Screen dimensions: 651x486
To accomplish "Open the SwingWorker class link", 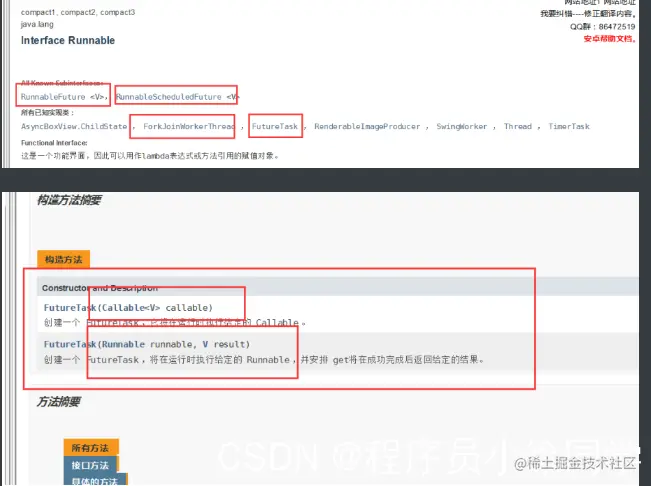I will pyautogui.click(x=462, y=126).
